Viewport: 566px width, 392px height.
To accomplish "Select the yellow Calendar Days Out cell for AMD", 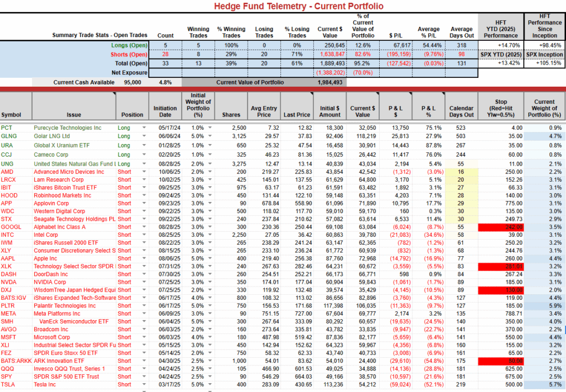I will pos(462,172).
